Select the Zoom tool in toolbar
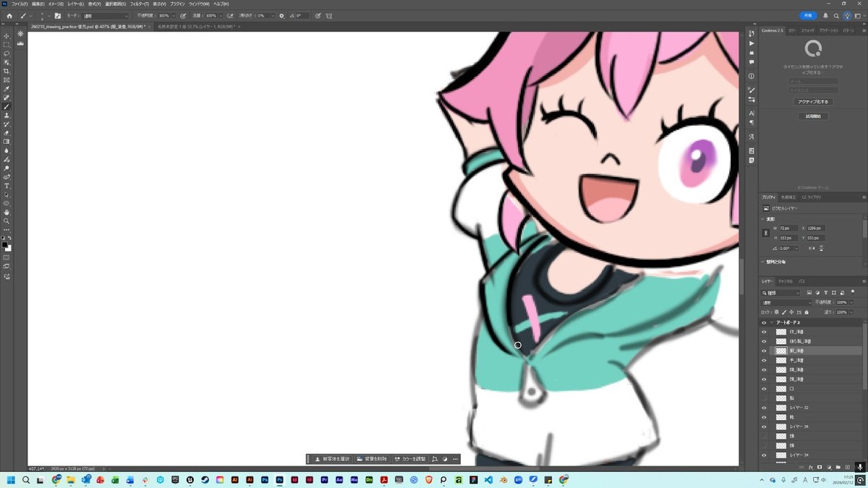The width and height of the screenshot is (868, 488). point(7,221)
